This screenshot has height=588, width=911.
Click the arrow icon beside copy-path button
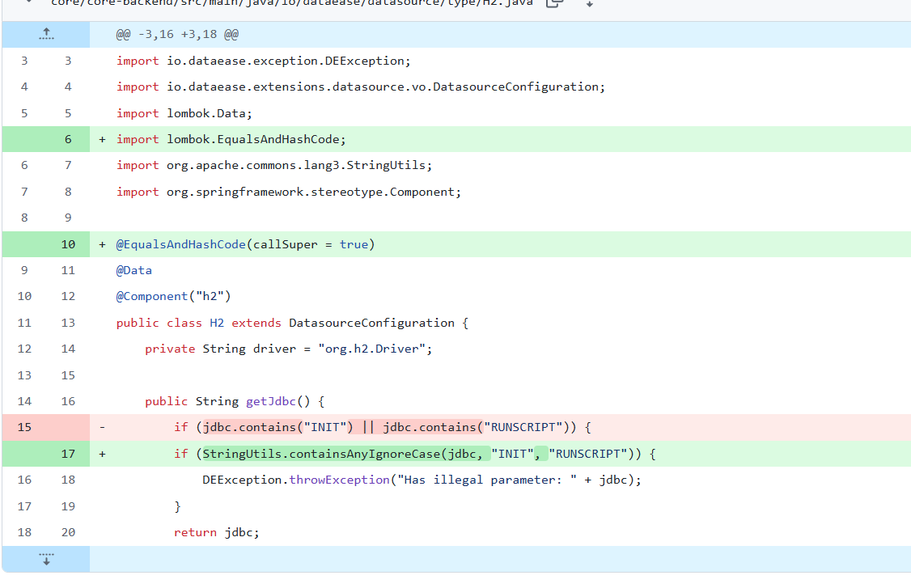click(x=590, y=3)
